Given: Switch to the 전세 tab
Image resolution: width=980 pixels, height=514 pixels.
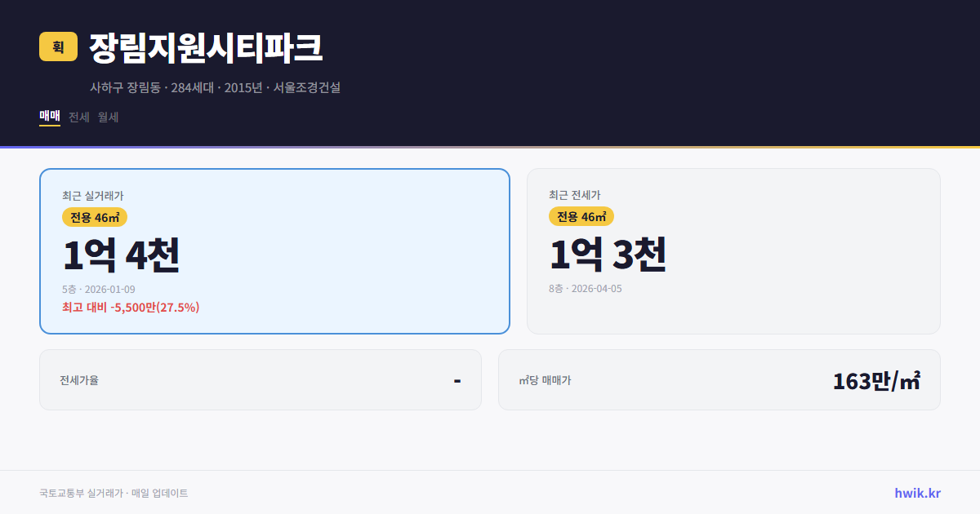Looking at the screenshot, I should 78,117.
